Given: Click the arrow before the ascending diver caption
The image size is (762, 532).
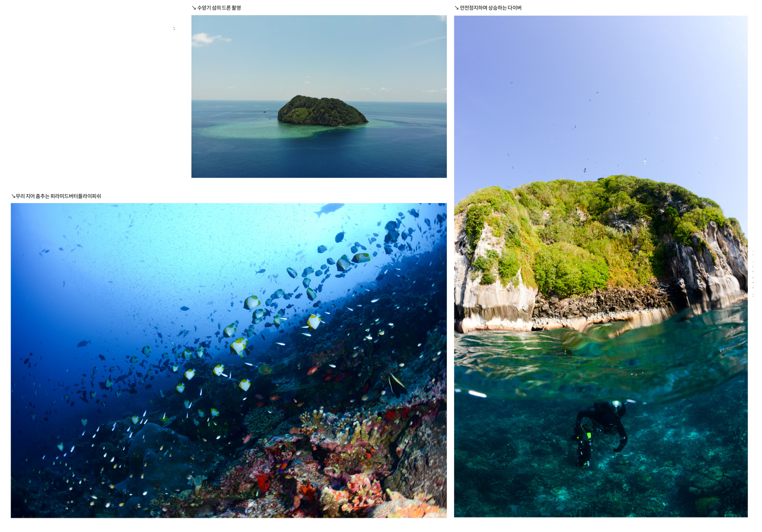Looking at the screenshot, I should pyautogui.click(x=456, y=8).
